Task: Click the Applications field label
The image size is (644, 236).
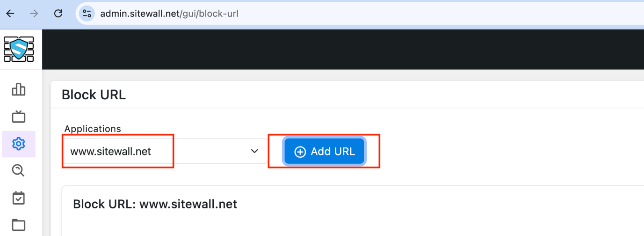Action: tap(93, 129)
